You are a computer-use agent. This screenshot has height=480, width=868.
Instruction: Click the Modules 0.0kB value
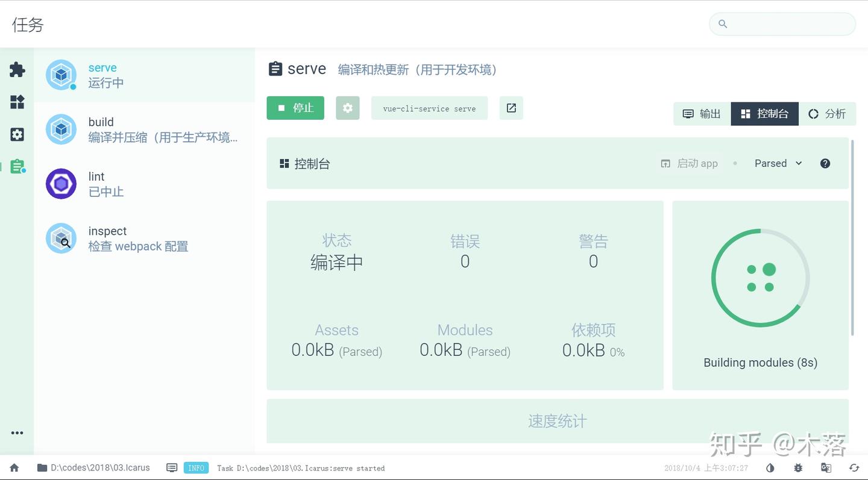coord(465,351)
